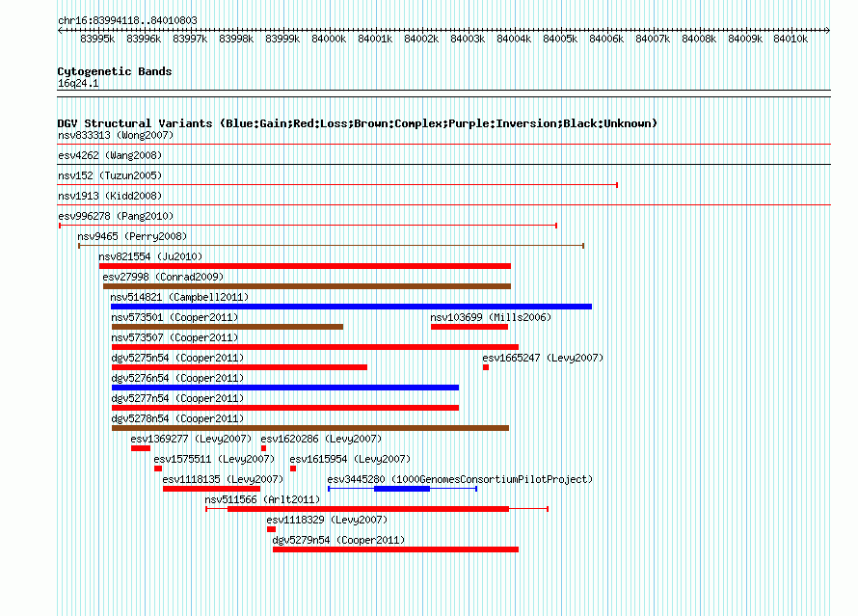The height and width of the screenshot is (616, 858).
Task: Click the 84000k ruler position
Action: (329, 39)
